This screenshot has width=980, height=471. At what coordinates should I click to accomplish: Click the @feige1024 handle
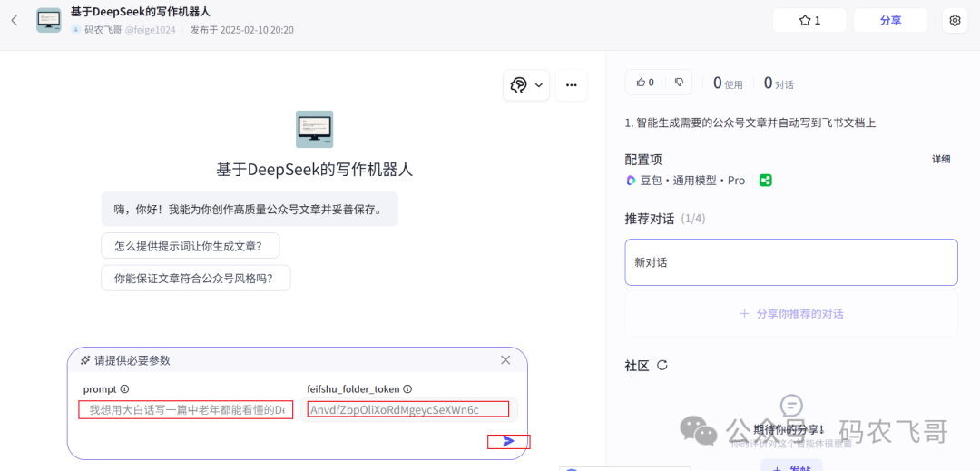click(150, 29)
